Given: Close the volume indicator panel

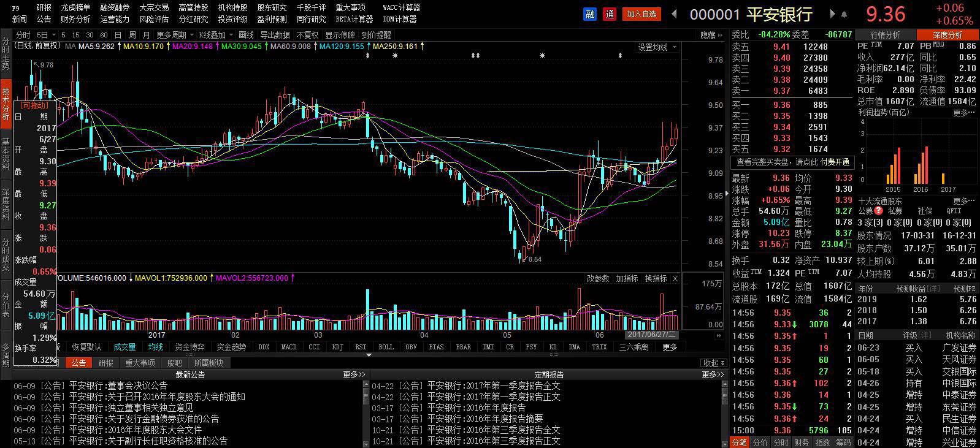Looking at the screenshot, I should (675, 278).
